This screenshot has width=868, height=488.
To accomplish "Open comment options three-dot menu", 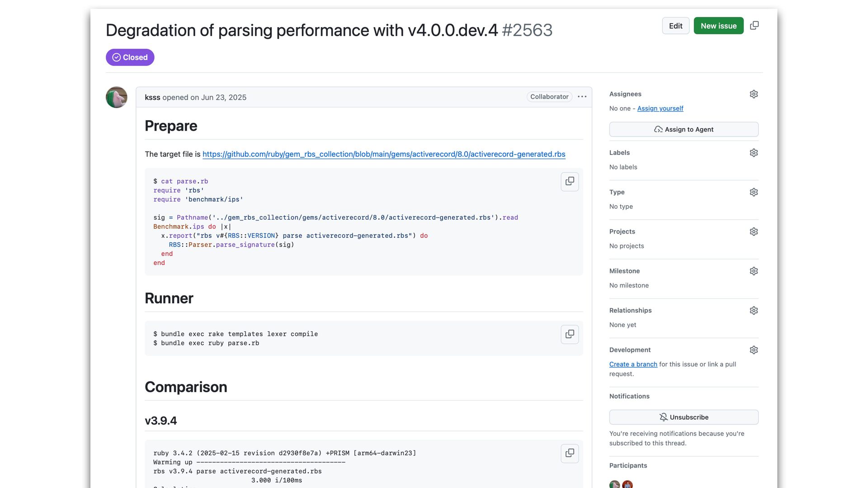I will [582, 97].
